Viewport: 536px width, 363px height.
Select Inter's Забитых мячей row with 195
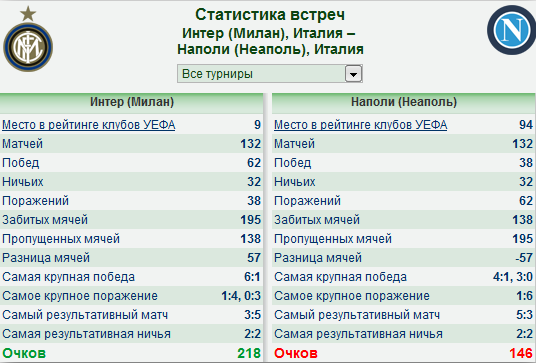(x=132, y=219)
